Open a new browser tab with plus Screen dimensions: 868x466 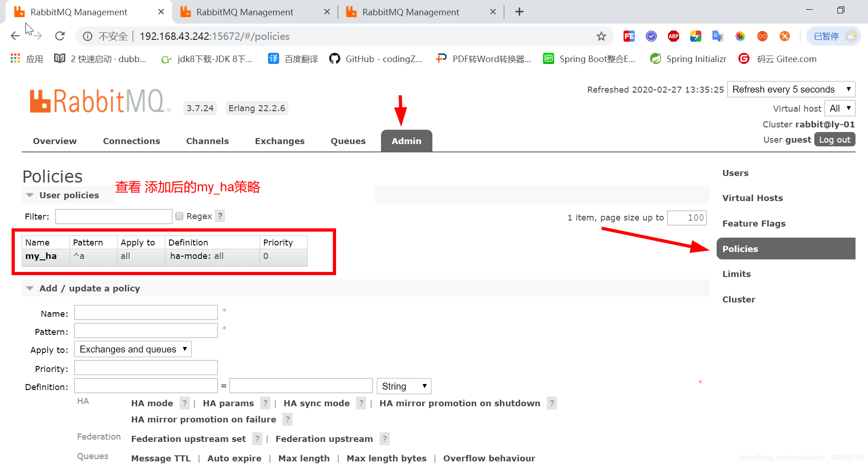click(519, 12)
